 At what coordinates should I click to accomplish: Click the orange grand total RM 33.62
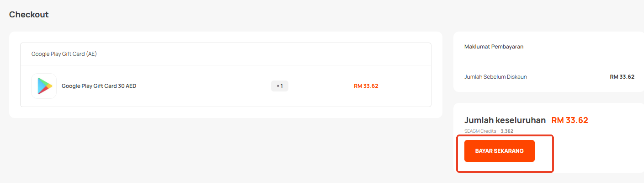pyautogui.click(x=569, y=120)
